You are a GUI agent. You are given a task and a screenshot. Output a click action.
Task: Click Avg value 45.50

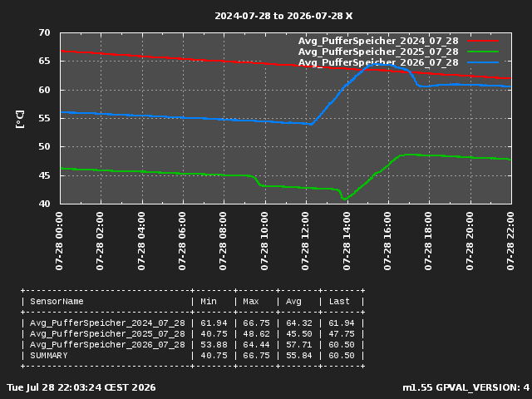click(x=299, y=334)
